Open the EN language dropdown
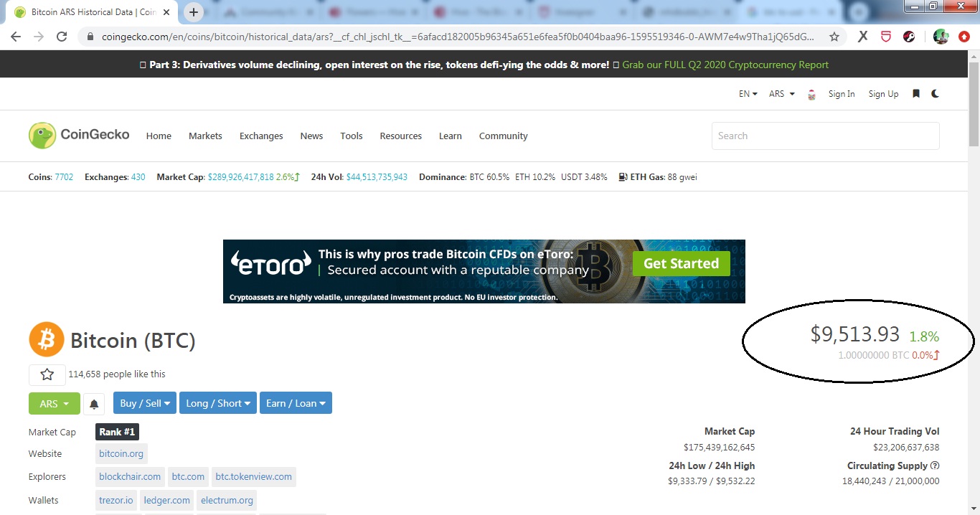This screenshot has width=980, height=515. [748, 94]
